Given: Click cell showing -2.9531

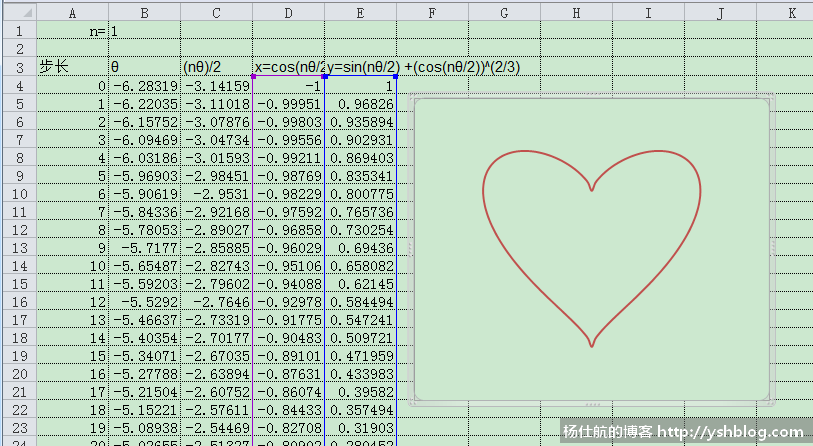Looking at the screenshot, I should (x=217, y=193).
